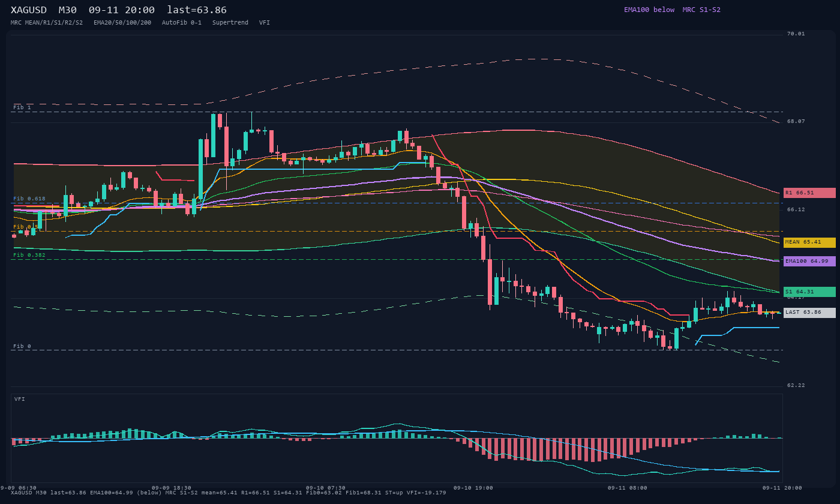840x504 pixels.
Task: Click the S1 64.31 level tag
Action: click(x=809, y=292)
